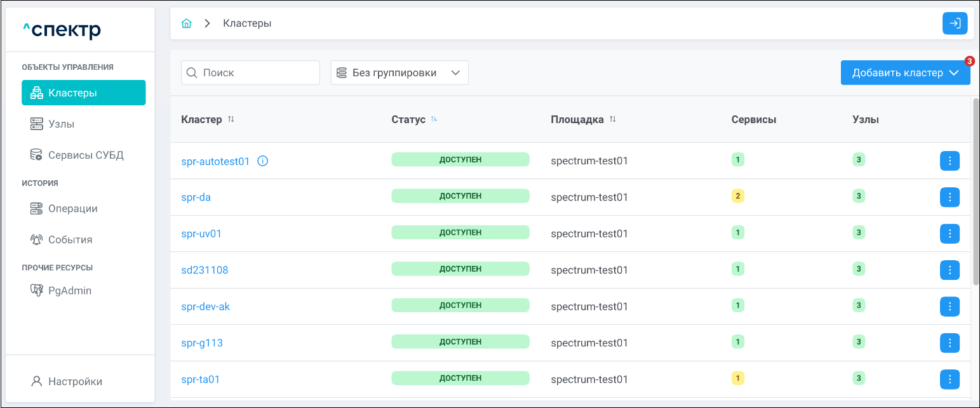Open Сервисы СУБД sidebar item
This screenshot has height=408, width=980.
86,155
